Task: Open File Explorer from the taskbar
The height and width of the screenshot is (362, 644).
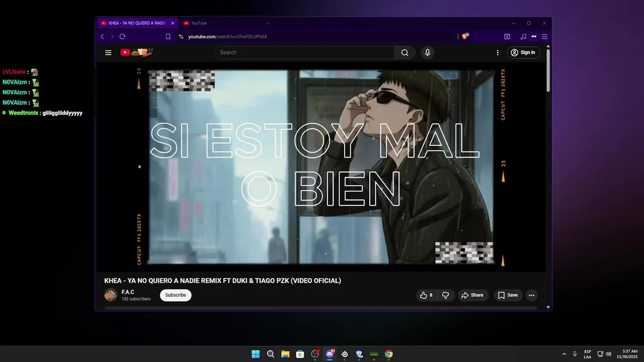Action: point(285,354)
